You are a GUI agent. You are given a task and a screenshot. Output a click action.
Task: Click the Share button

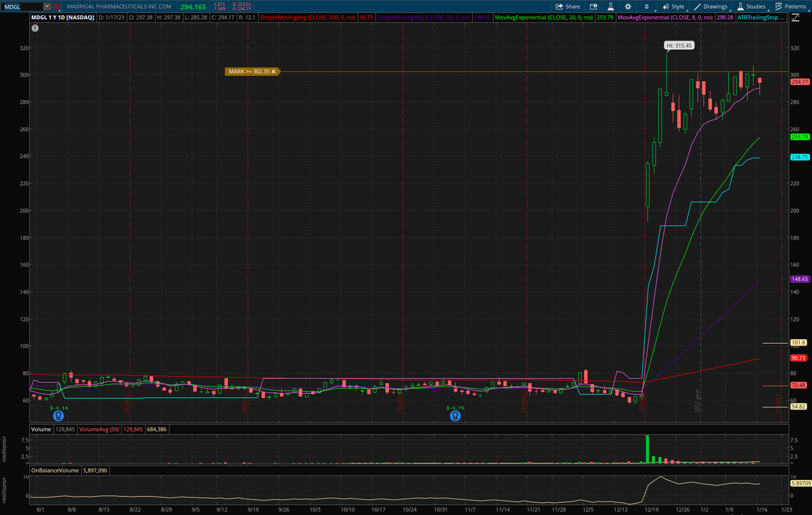(568, 6)
